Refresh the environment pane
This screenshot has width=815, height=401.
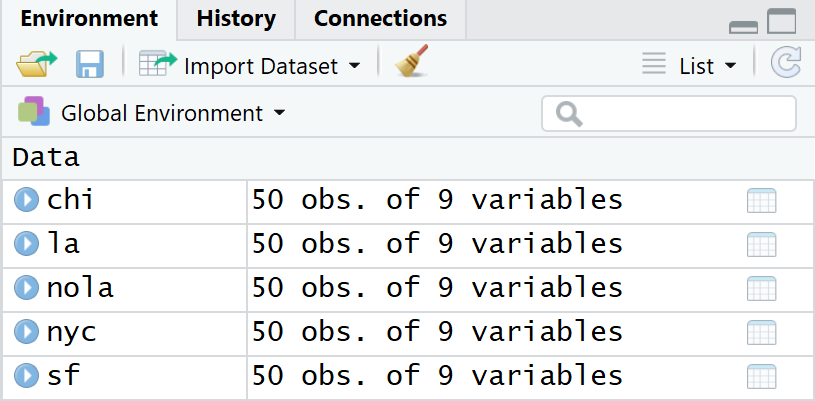click(x=786, y=65)
